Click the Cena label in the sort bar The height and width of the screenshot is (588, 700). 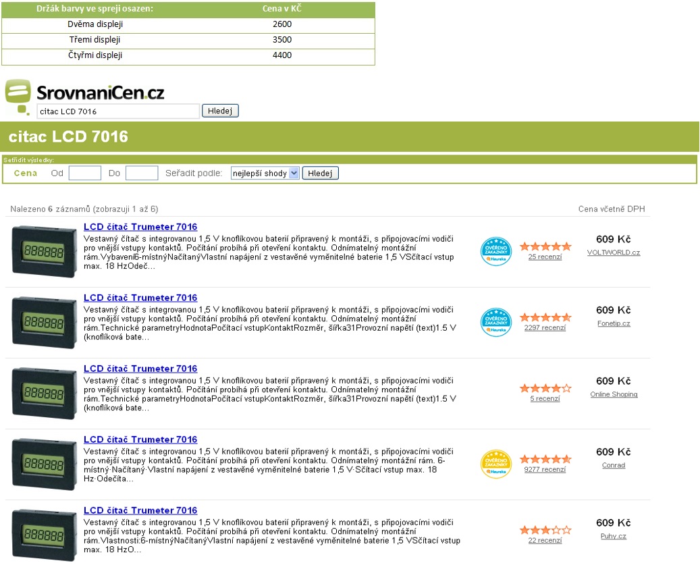26,173
